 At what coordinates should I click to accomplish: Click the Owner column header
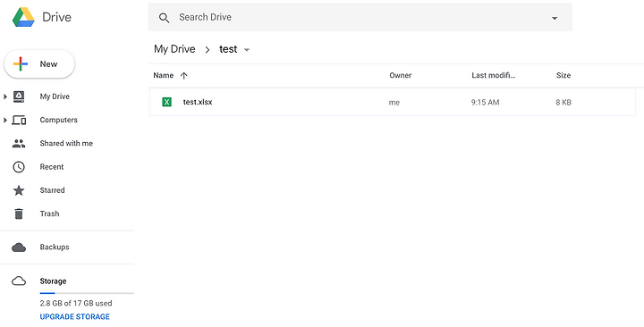click(x=401, y=75)
